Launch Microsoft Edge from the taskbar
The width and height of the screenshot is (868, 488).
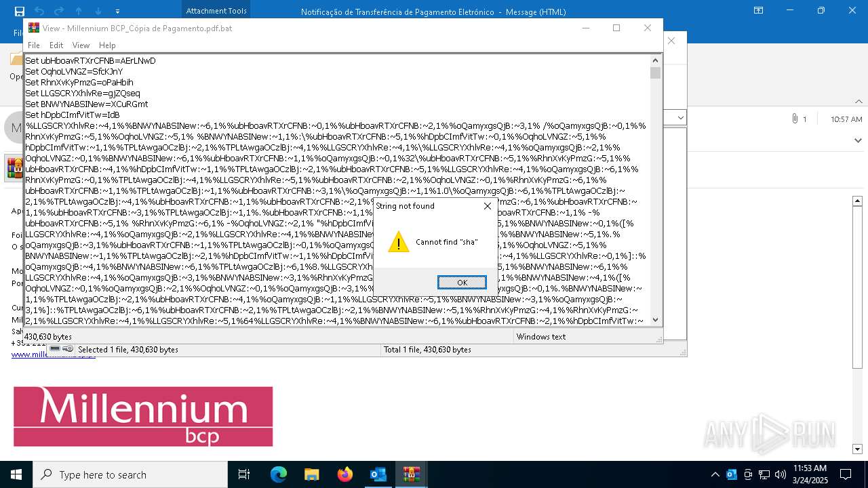click(x=279, y=474)
